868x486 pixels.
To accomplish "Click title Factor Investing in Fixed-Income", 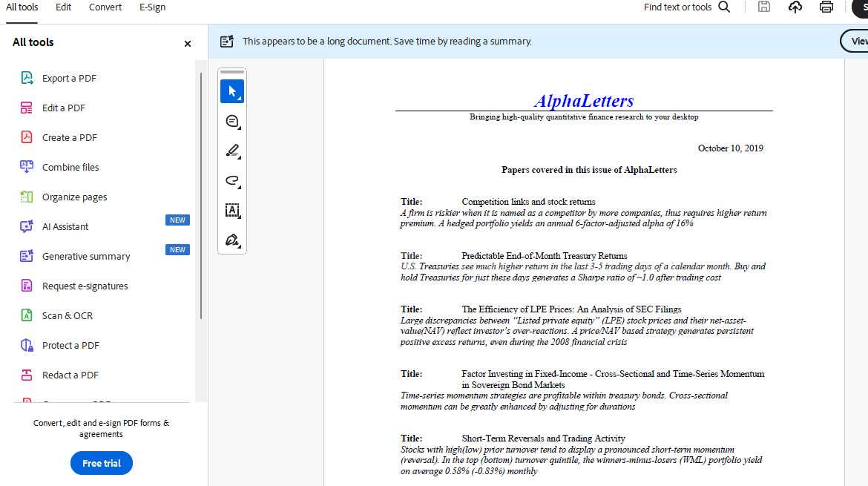I will 613,379.
